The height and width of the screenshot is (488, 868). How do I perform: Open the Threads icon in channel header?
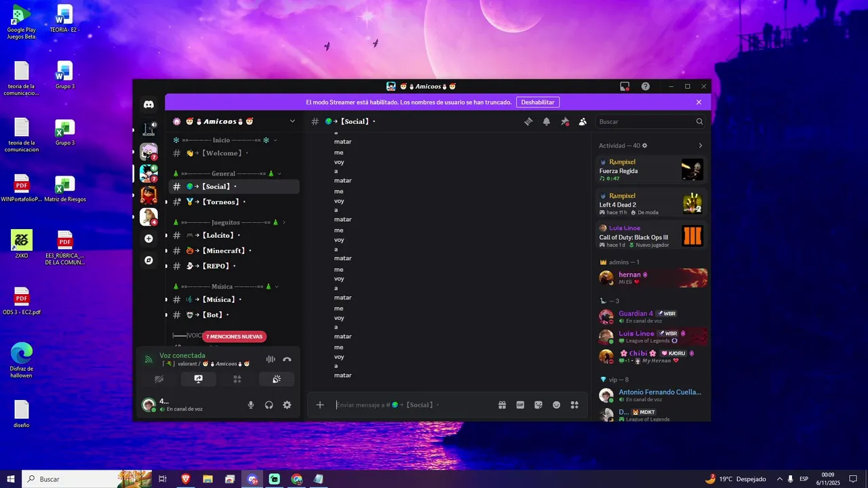(528, 121)
